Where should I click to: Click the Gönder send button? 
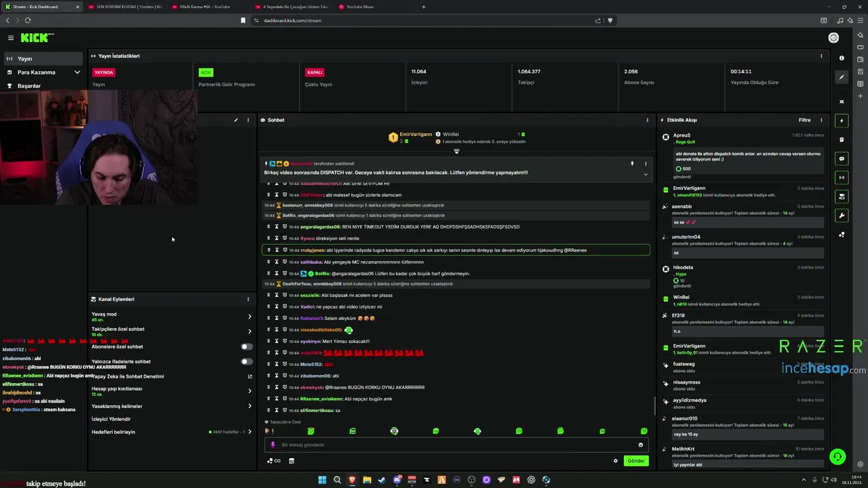tap(636, 461)
